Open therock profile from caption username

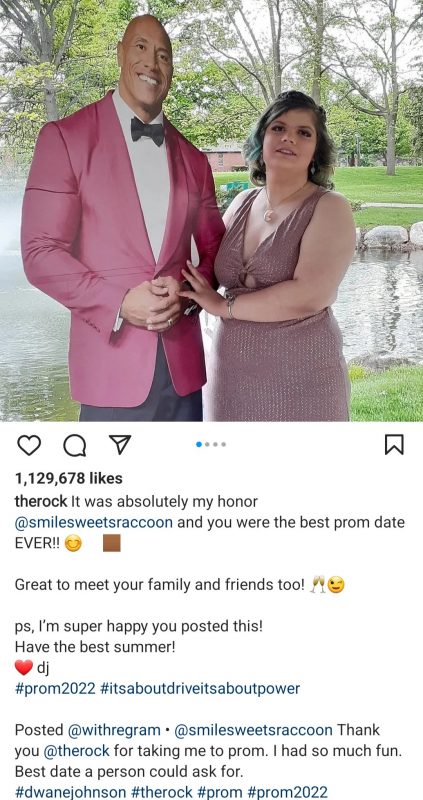pos(41,502)
